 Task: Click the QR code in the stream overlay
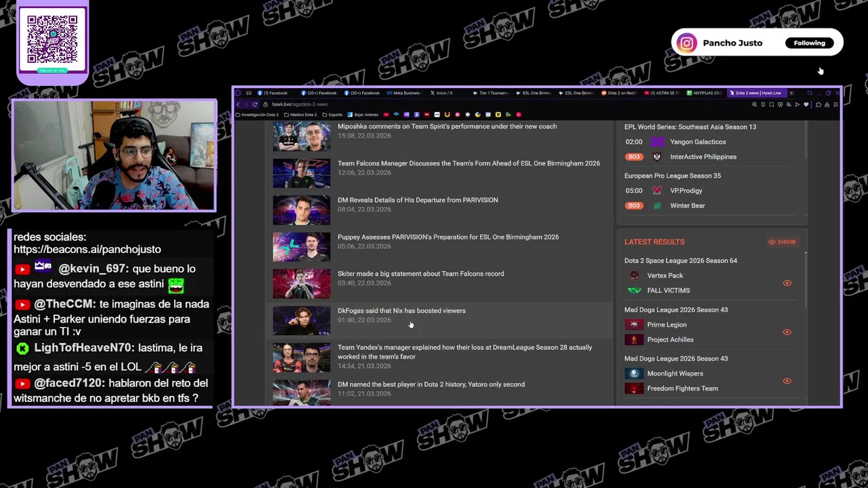coord(52,39)
